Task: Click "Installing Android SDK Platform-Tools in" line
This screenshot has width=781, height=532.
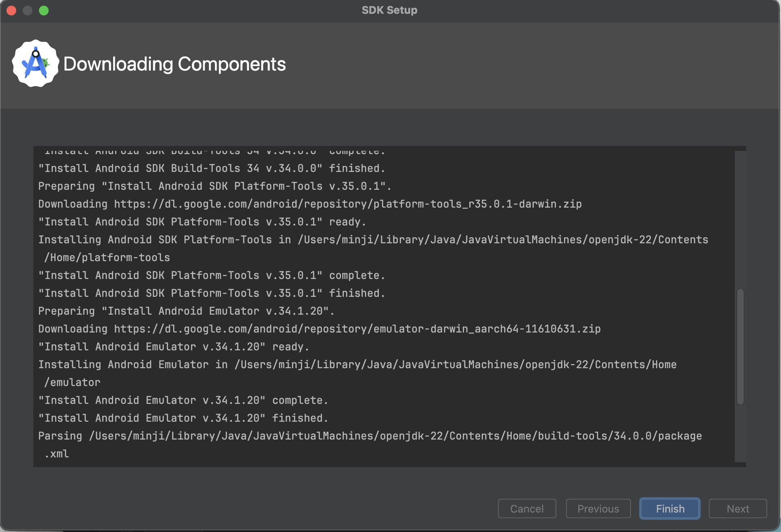Action: pos(373,240)
